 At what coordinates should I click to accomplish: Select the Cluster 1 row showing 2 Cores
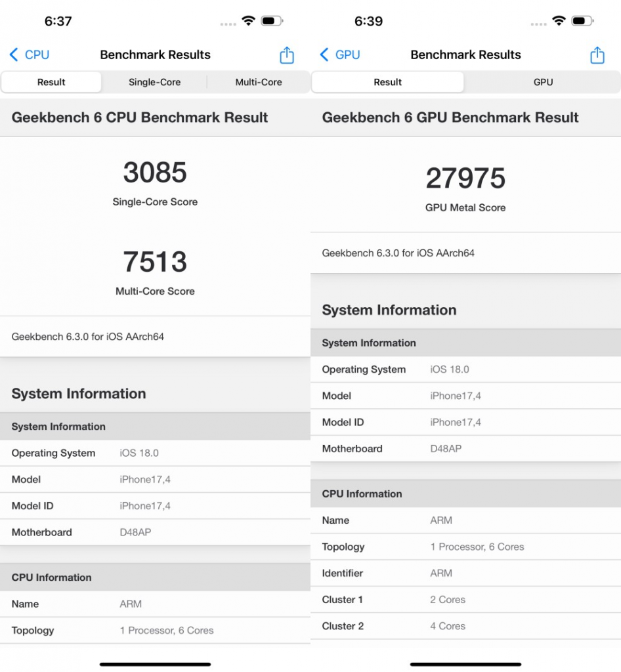click(465, 600)
